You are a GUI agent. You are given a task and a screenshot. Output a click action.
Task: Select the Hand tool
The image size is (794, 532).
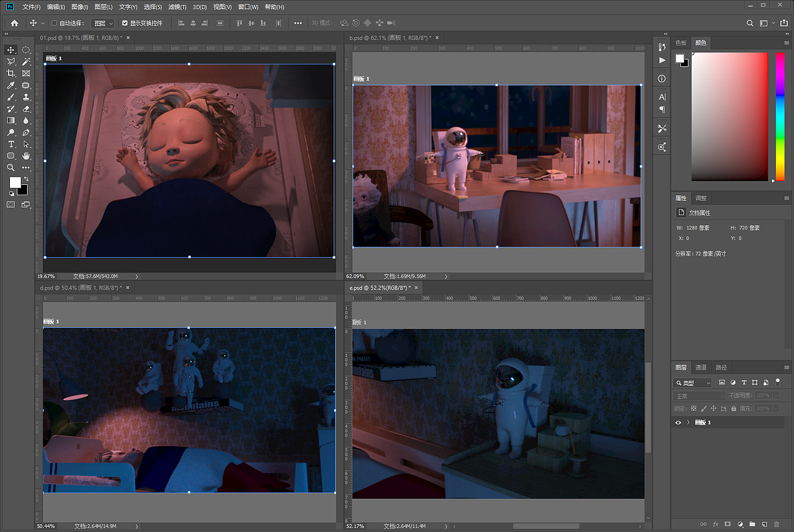coord(26,156)
